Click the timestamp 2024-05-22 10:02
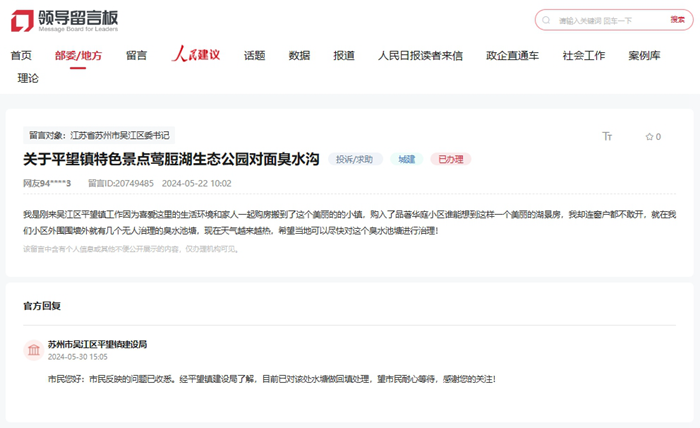This screenshot has height=428, width=700. point(196,183)
